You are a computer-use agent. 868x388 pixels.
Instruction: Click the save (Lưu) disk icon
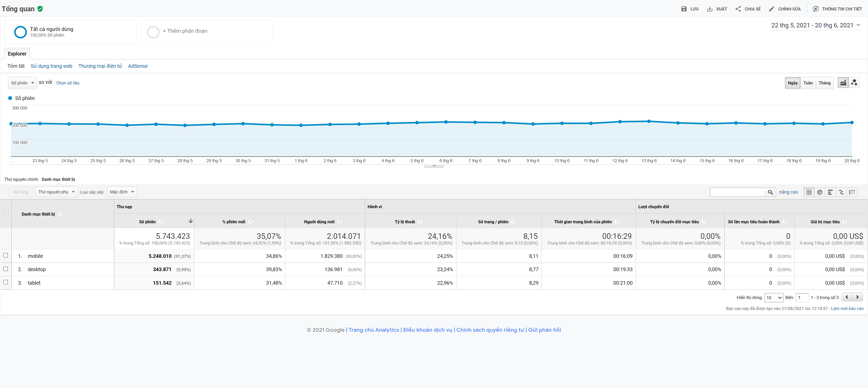point(684,9)
